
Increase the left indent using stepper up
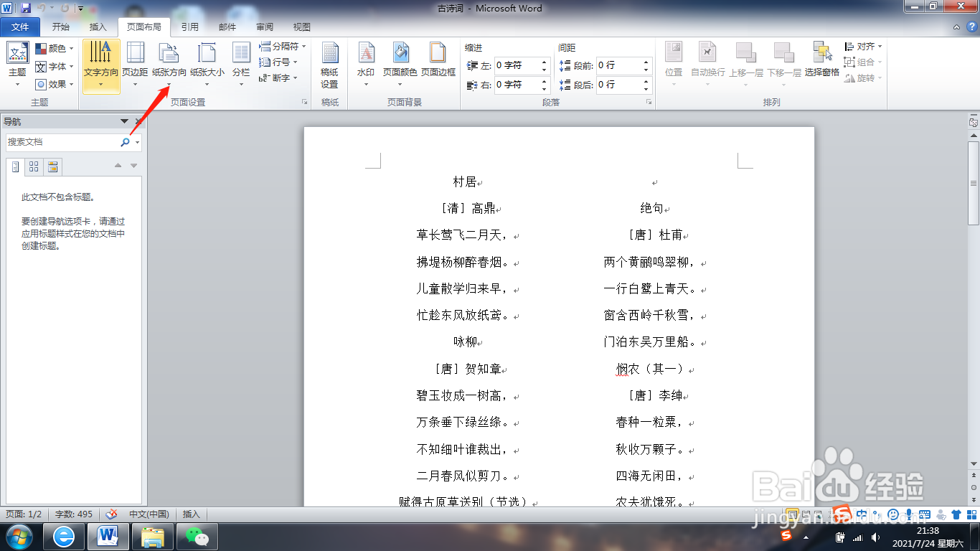pos(545,62)
